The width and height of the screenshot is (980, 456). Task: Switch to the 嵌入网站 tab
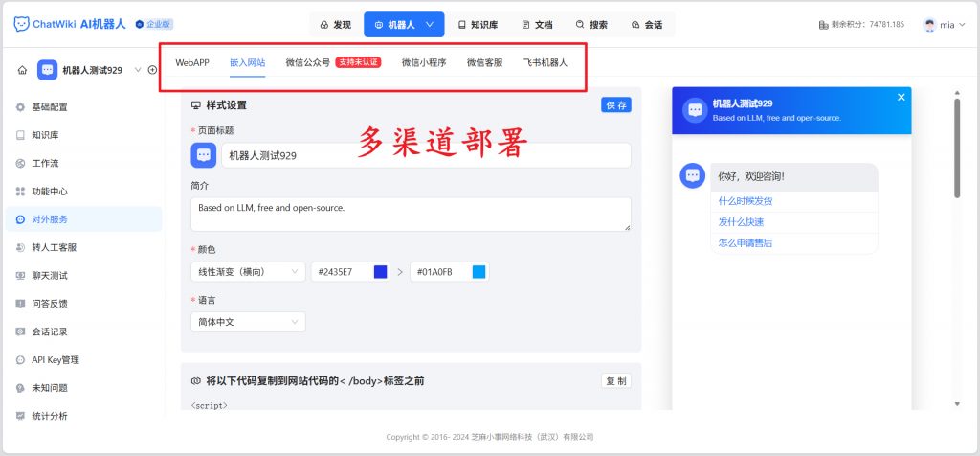248,62
